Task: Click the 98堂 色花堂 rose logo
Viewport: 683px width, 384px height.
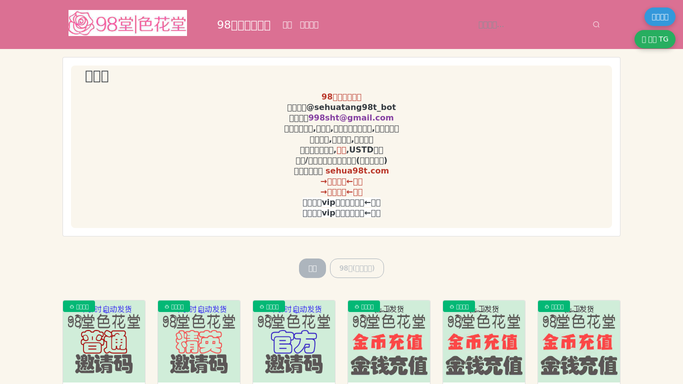Action: (x=128, y=23)
